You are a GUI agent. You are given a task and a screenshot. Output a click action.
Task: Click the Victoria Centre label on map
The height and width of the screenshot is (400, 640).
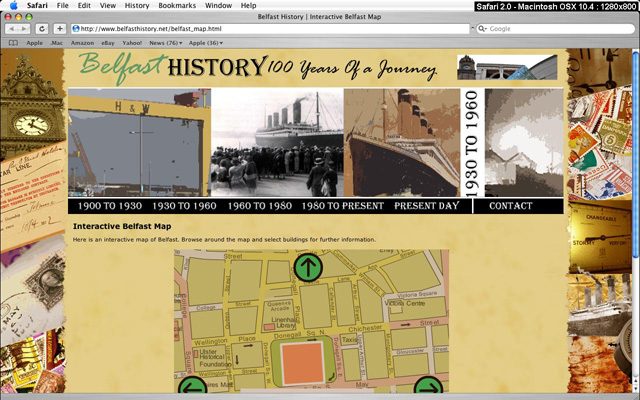[x=404, y=303]
